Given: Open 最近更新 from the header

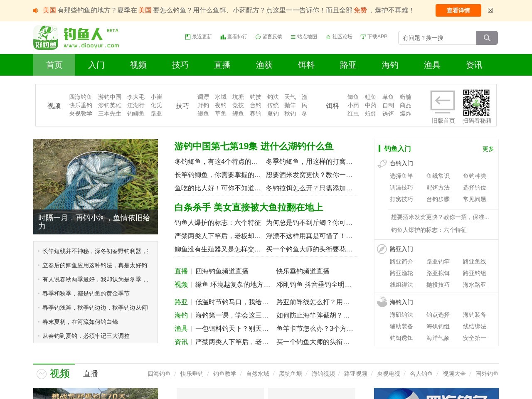Looking at the screenshot, I should pos(198,37).
